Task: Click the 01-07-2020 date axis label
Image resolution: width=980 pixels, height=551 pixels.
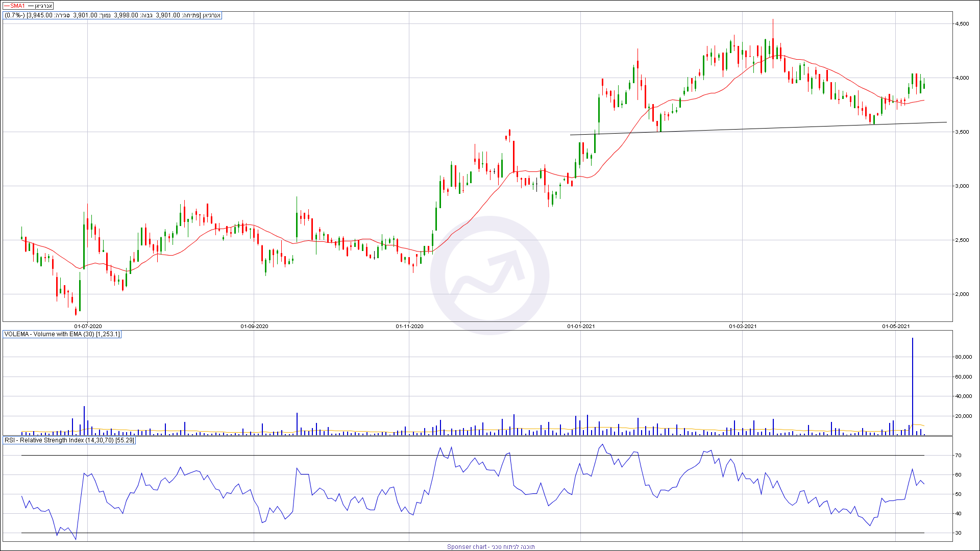Action: pos(88,326)
